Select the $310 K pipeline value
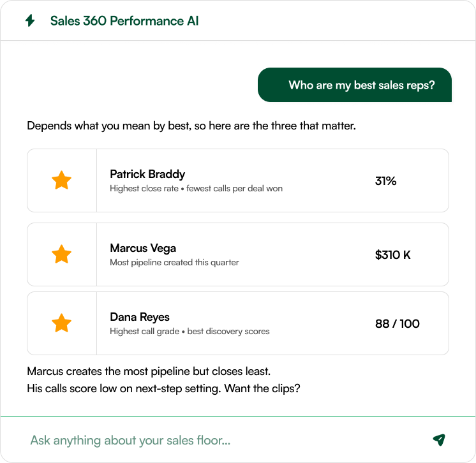 [393, 255]
